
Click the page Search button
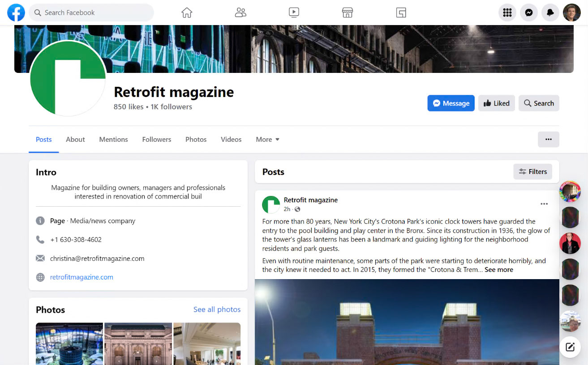(x=539, y=103)
